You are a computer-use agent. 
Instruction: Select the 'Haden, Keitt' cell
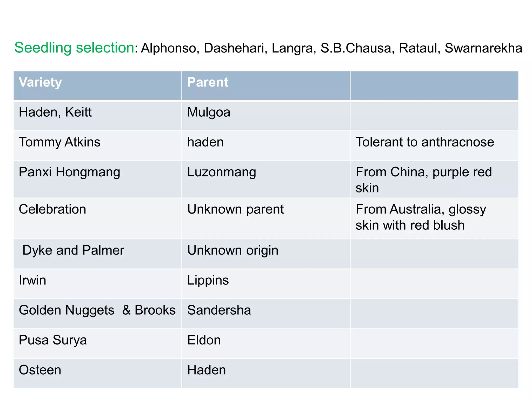point(55,112)
